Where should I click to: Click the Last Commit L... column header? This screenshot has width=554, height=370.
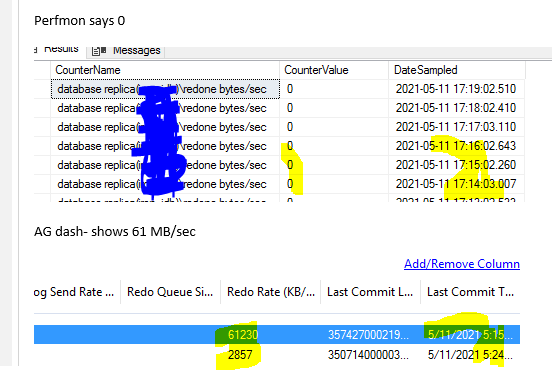click(x=370, y=292)
